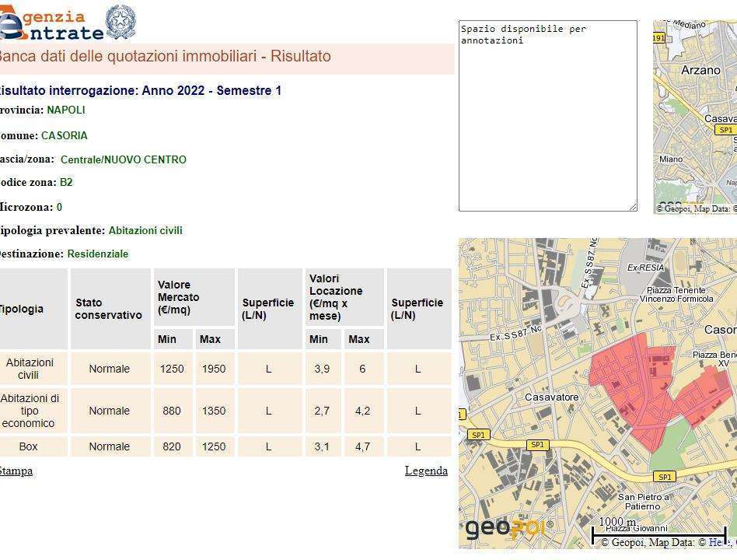
Task: Click the SP1 badge in the overview map
Action: (725, 130)
